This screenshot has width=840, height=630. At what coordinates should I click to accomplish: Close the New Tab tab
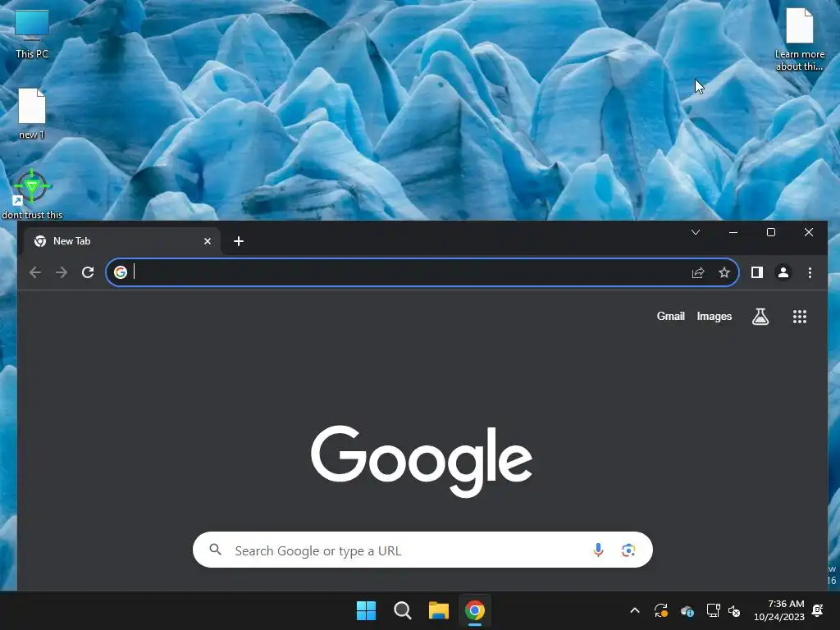(x=208, y=242)
